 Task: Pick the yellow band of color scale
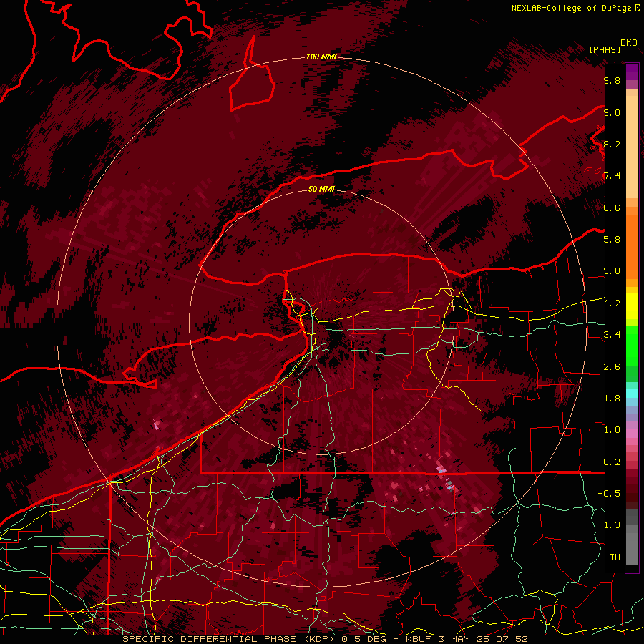pos(632,306)
